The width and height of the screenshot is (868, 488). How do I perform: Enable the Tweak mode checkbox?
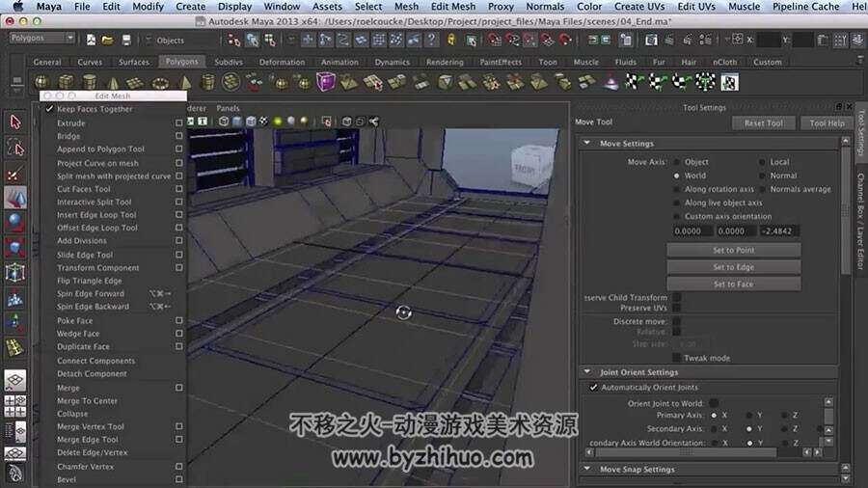pos(676,358)
